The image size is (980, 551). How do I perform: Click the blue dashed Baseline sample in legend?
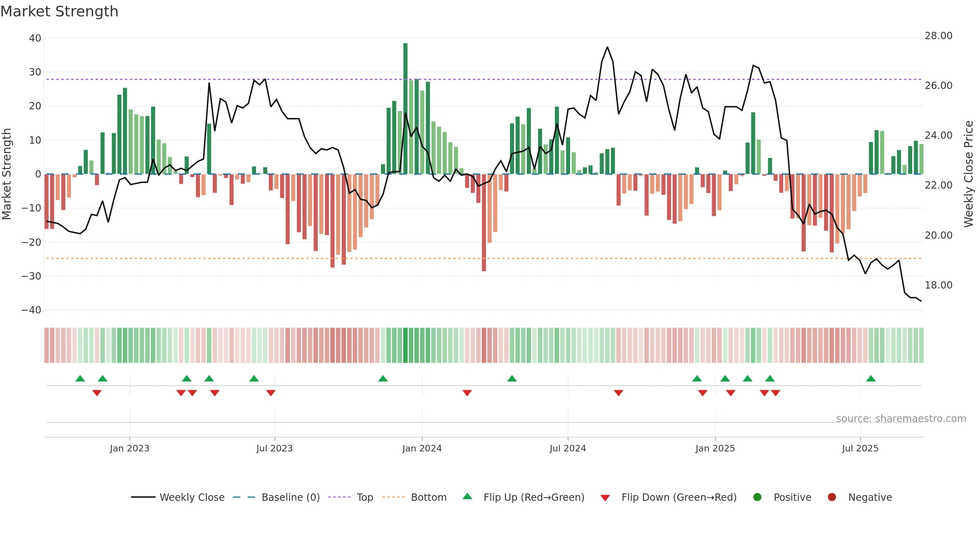point(244,497)
